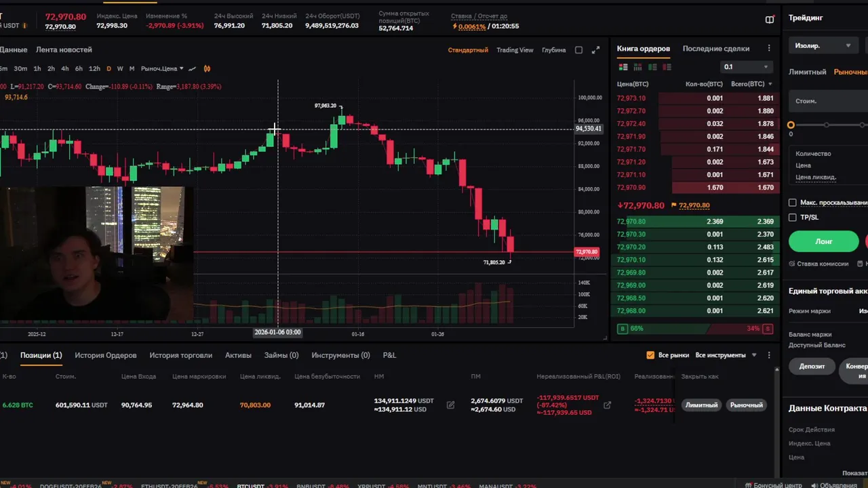Click liquidation price 70,803.00 in position row
The image size is (868, 488).
[255, 405]
